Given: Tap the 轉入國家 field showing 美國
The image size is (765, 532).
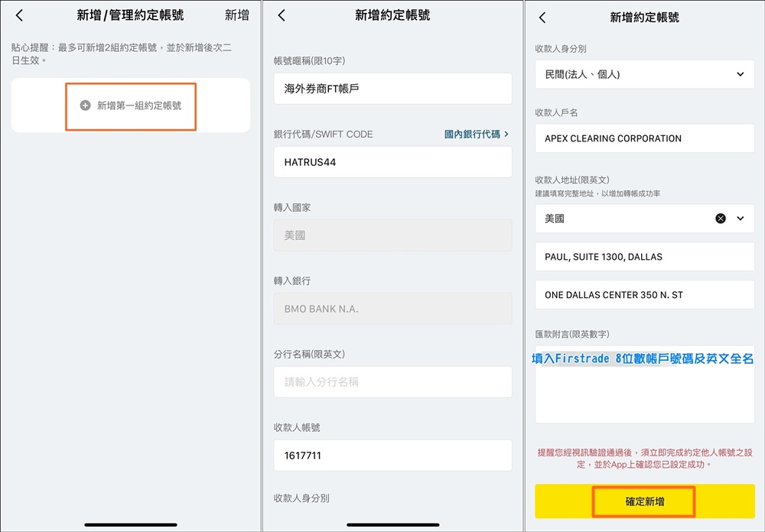Looking at the screenshot, I should [x=392, y=235].
